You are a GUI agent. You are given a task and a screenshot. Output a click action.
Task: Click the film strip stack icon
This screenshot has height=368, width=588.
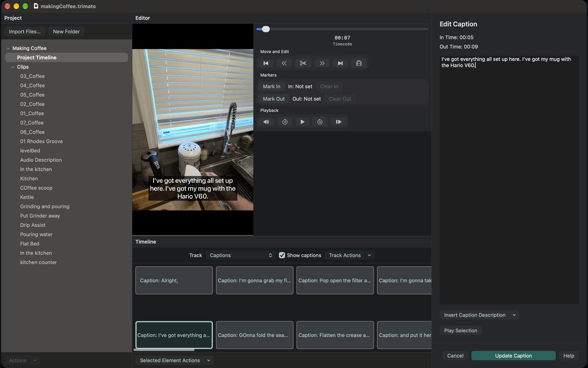(x=359, y=63)
